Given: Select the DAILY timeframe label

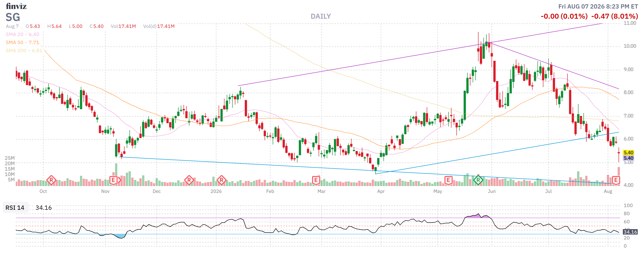Looking at the screenshot, I should pos(321,16).
